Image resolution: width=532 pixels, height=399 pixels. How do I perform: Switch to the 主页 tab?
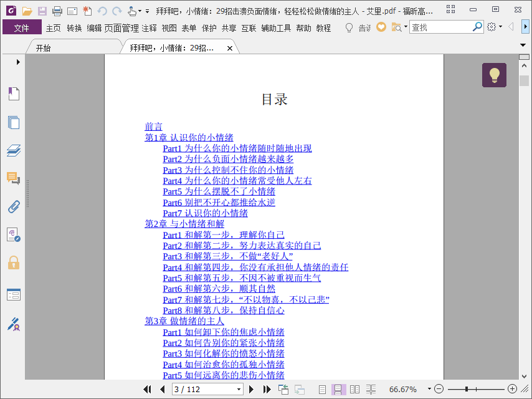(54, 28)
